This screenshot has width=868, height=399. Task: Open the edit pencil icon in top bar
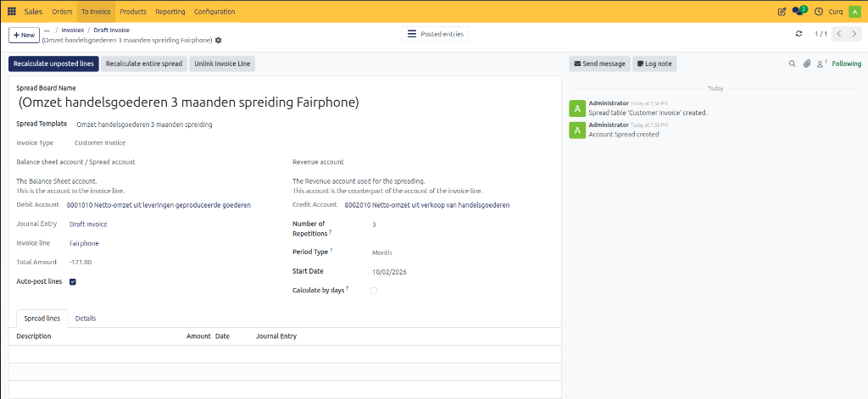tap(782, 11)
